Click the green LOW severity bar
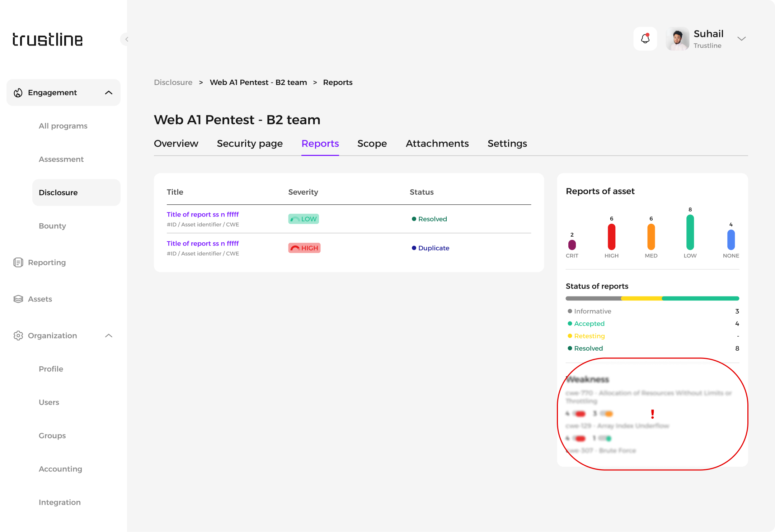This screenshot has width=775, height=532. pyautogui.click(x=690, y=232)
